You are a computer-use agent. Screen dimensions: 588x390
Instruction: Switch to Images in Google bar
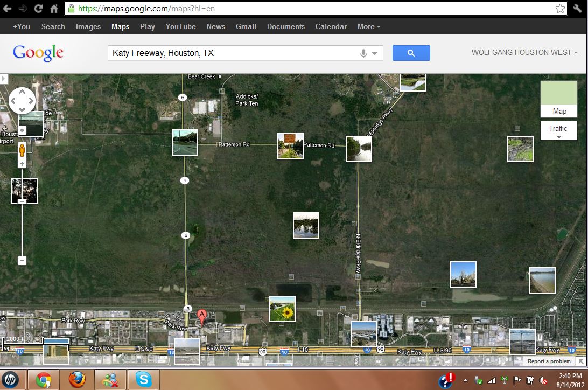tap(88, 26)
